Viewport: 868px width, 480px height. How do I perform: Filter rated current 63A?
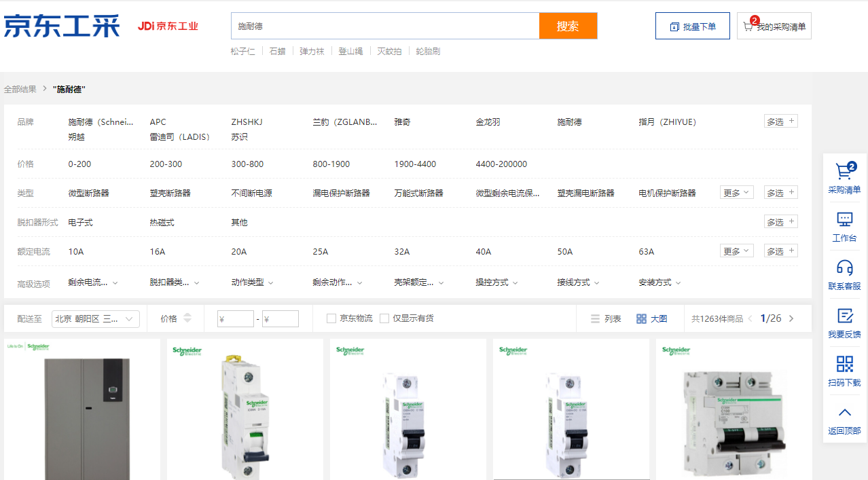point(646,251)
